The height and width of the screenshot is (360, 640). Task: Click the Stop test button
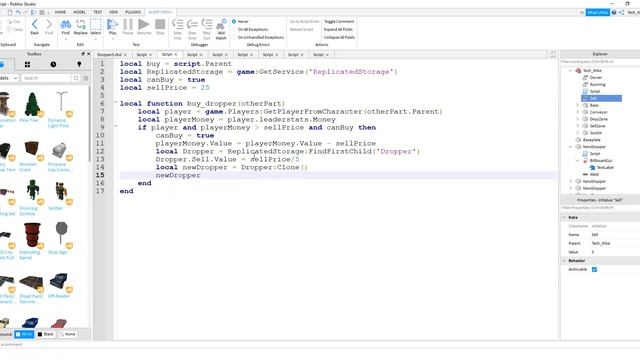160,27
